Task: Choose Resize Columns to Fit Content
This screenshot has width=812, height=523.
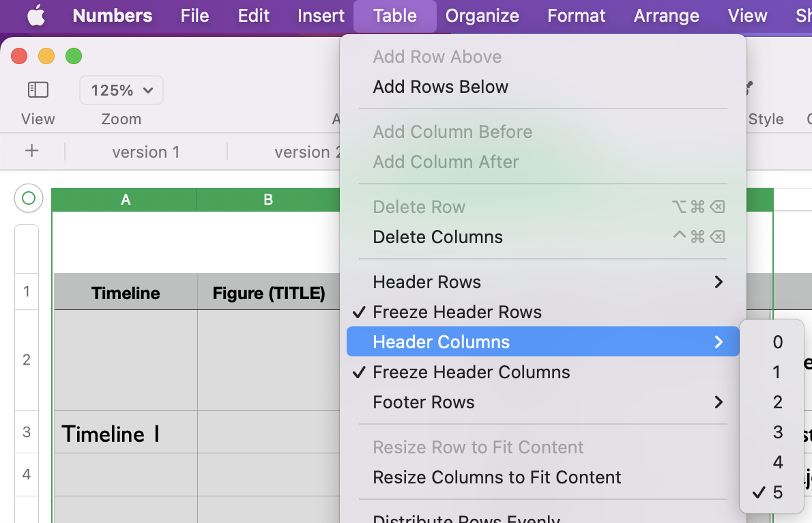Action: point(497,477)
